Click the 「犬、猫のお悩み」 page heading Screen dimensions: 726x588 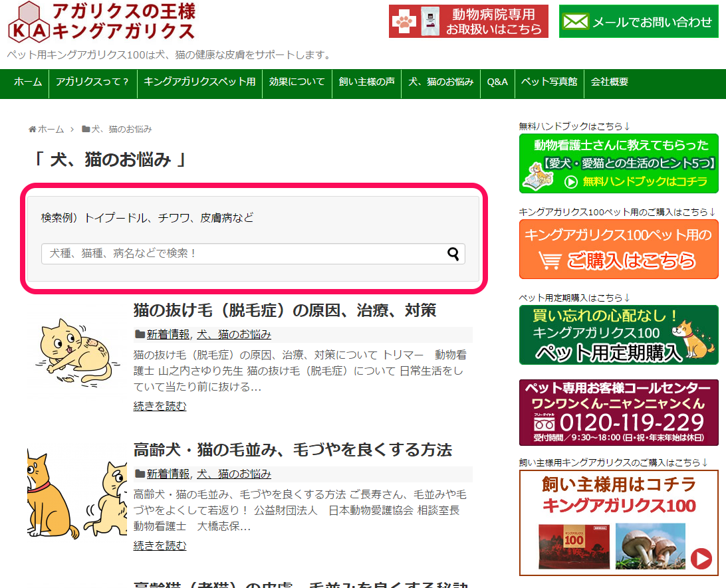(110, 159)
